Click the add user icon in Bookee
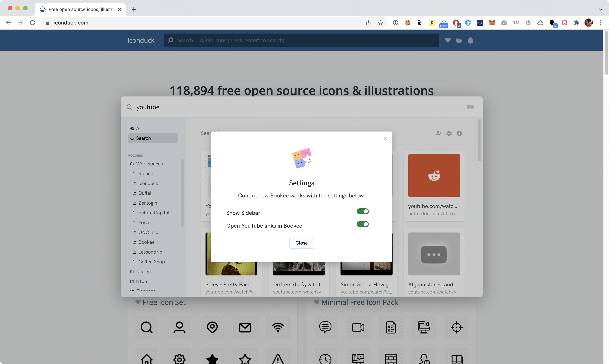Image resolution: width=609 pixels, height=364 pixels. tap(439, 133)
